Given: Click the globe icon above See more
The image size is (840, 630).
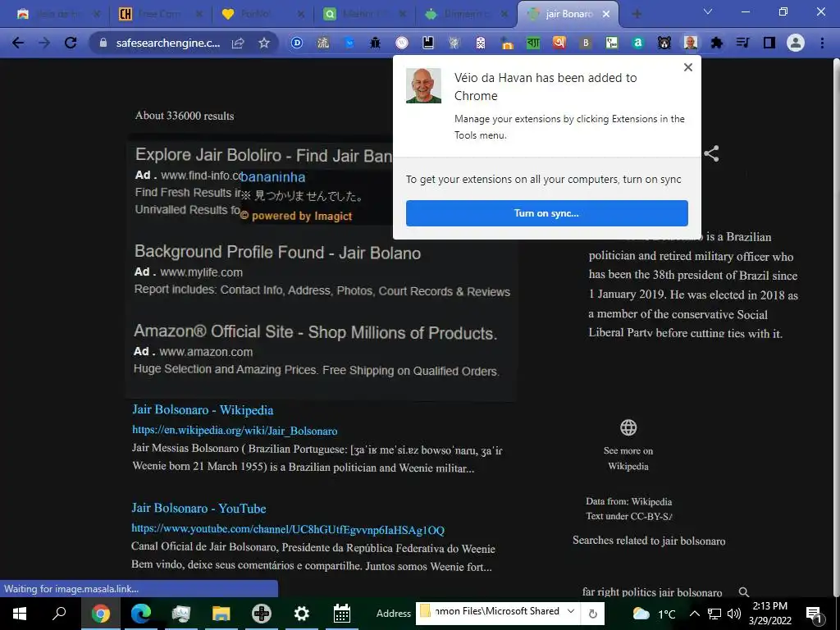Looking at the screenshot, I should [x=628, y=427].
